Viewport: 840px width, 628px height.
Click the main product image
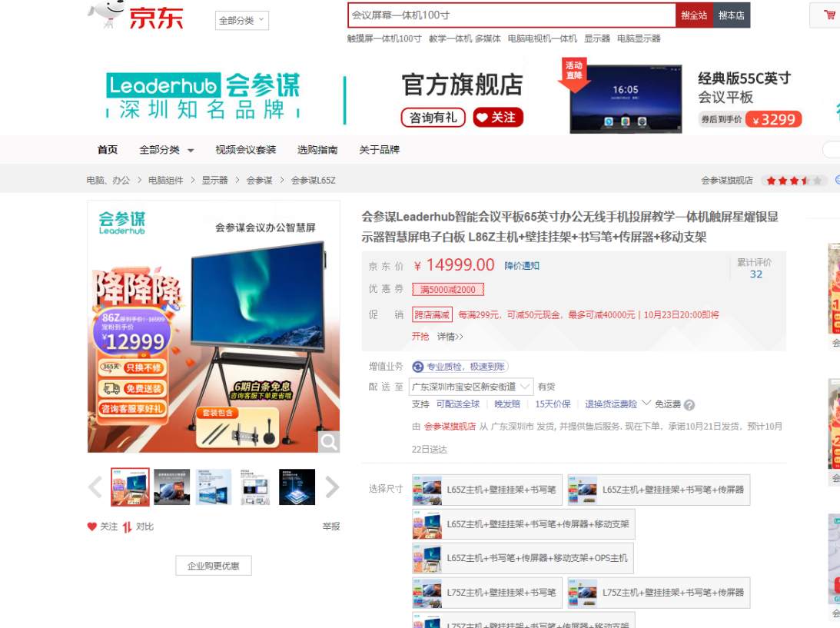tap(214, 327)
